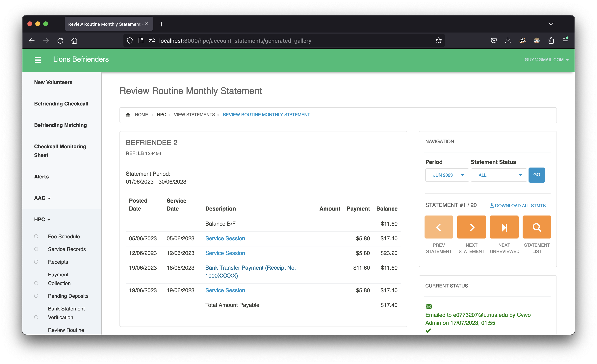Open the Period JUN 2023 dropdown
This screenshot has width=597, height=364.
click(447, 175)
